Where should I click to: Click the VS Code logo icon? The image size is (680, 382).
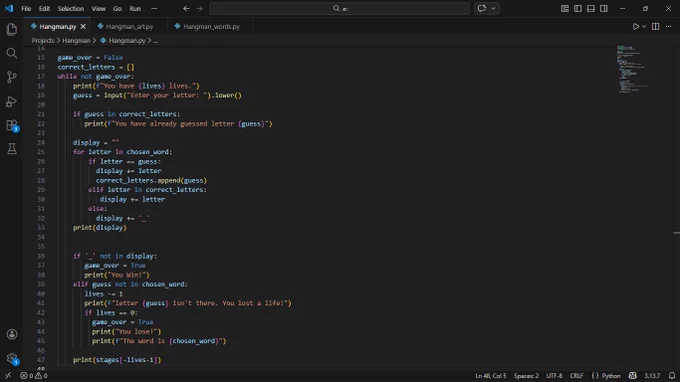tap(9, 8)
